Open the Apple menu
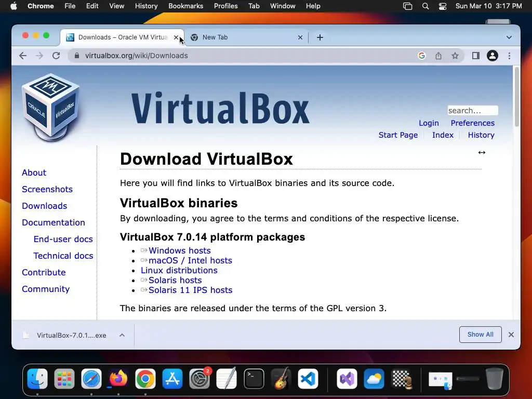Image resolution: width=532 pixels, height=399 pixels. click(x=14, y=6)
